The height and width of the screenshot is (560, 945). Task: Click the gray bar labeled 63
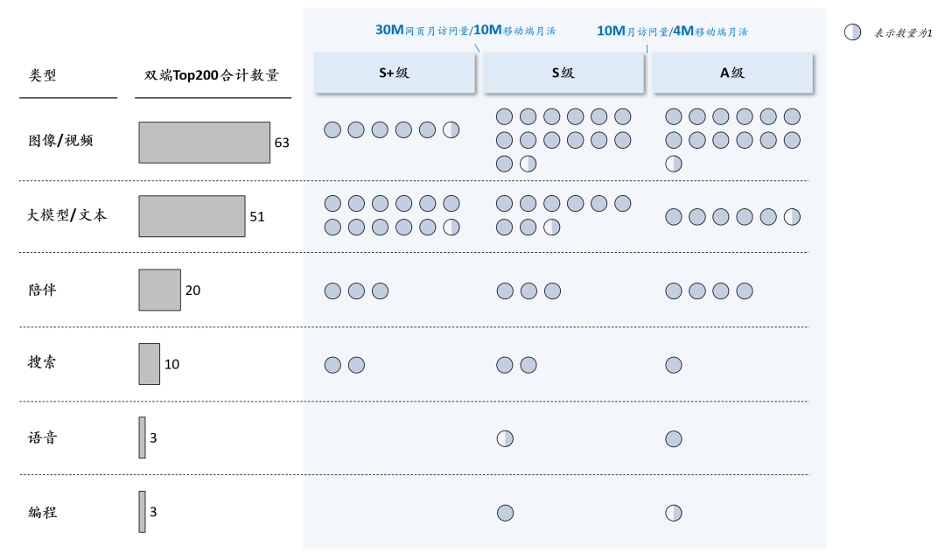click(204, 143)
